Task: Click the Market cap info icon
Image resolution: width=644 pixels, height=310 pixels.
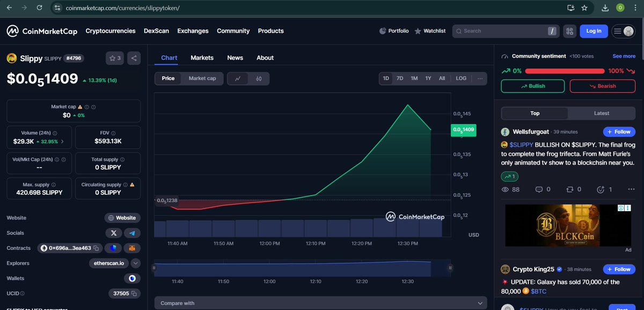Action: point(86,107)
